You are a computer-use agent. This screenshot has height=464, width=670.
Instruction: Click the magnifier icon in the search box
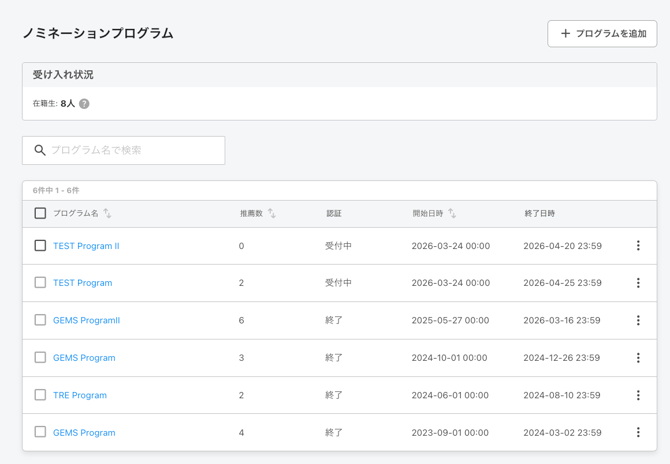tap(40, 150)
